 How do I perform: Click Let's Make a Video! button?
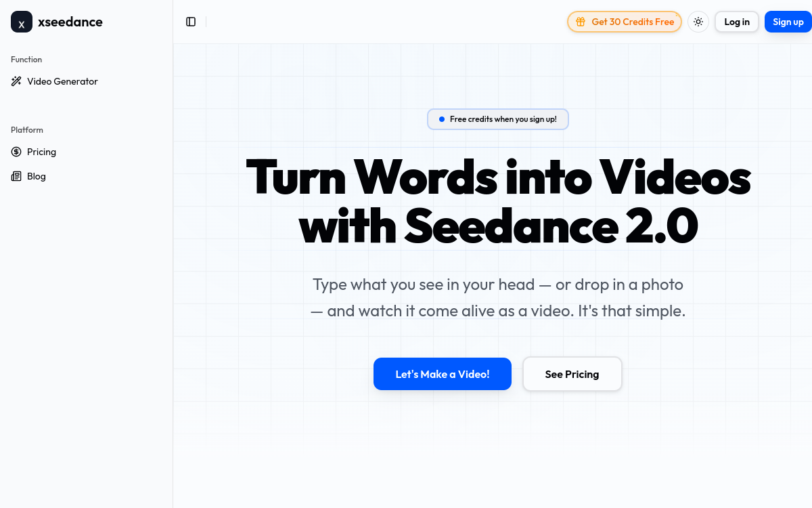[x=443, y=374]
